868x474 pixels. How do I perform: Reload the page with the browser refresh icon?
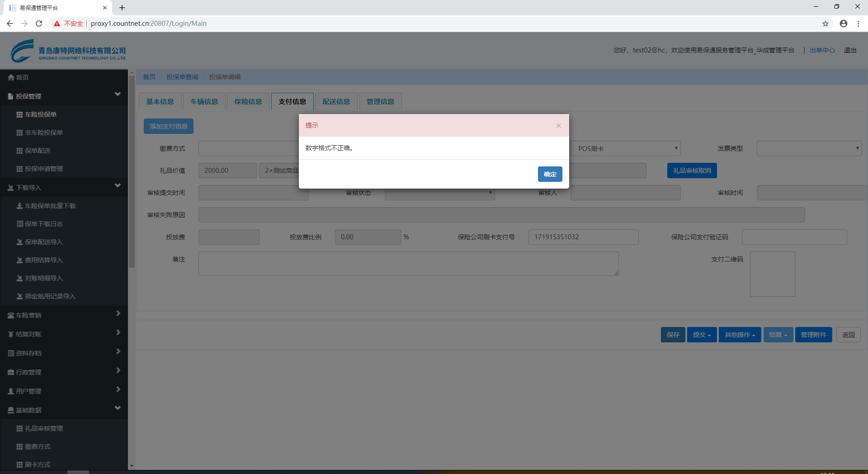[39, 24]
